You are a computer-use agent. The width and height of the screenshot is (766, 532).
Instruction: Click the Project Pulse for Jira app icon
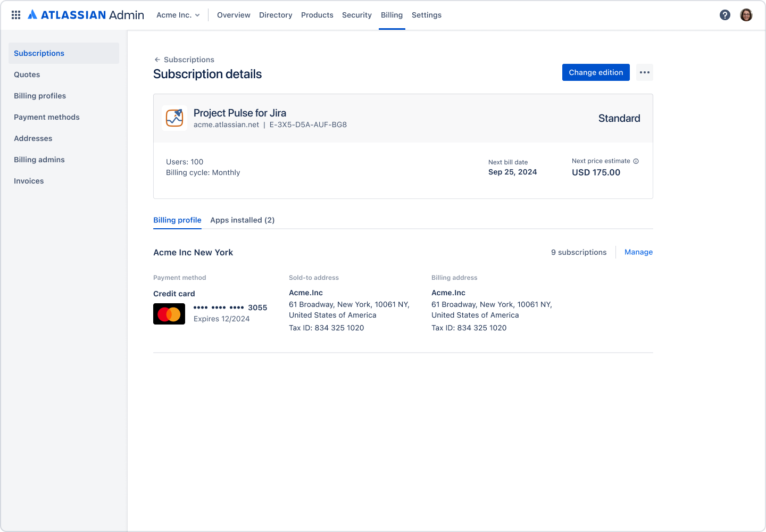click(174, 118)
